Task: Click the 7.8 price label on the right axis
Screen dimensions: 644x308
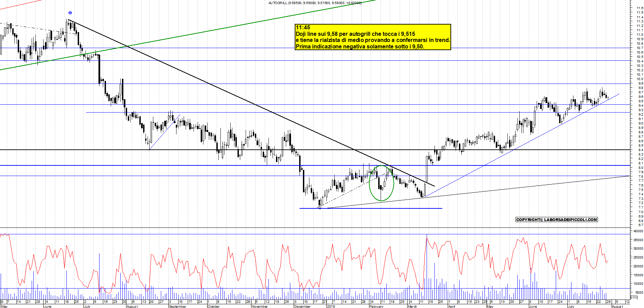Action: [641, 177]
